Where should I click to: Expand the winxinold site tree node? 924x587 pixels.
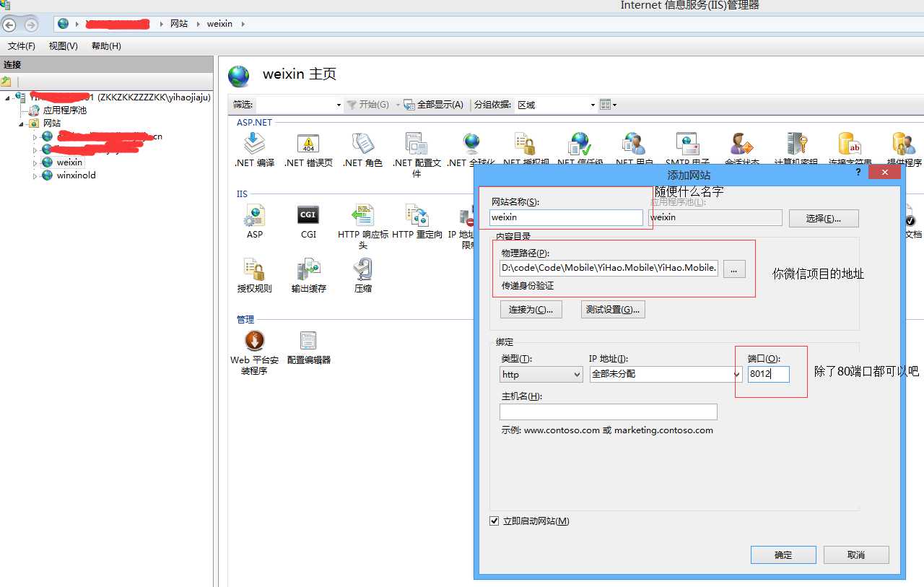click(x=35, y=175)
